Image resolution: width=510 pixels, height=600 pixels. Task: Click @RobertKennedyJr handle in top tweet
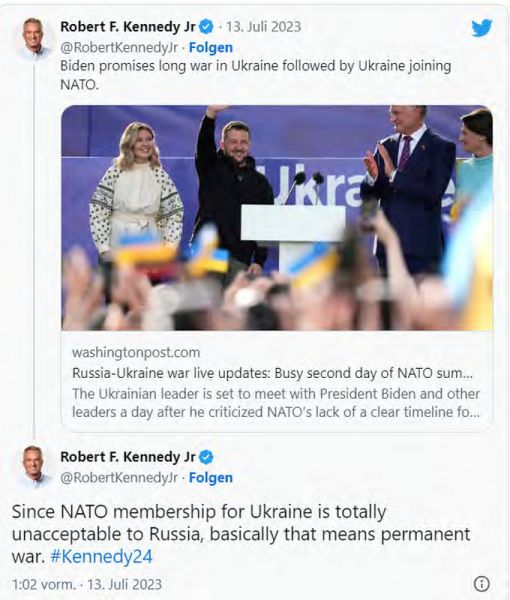pyautogui.click(x=119, y=47)
